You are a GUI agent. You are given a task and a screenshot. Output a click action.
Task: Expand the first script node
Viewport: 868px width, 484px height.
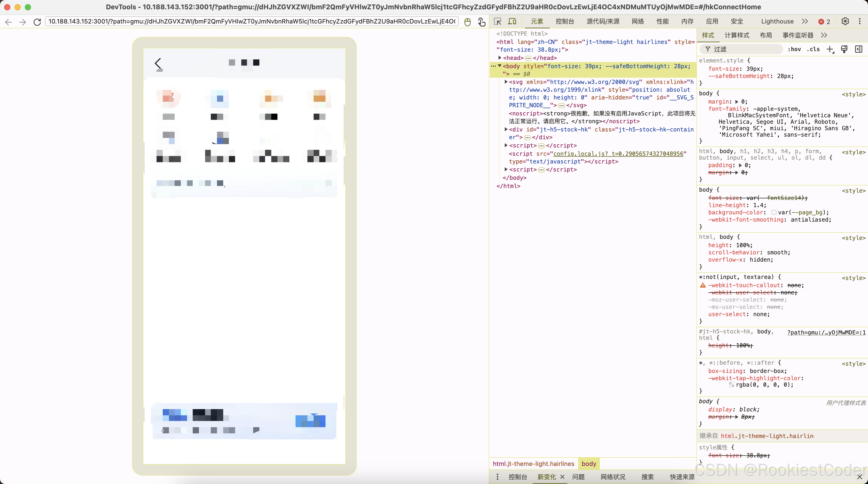506,145
